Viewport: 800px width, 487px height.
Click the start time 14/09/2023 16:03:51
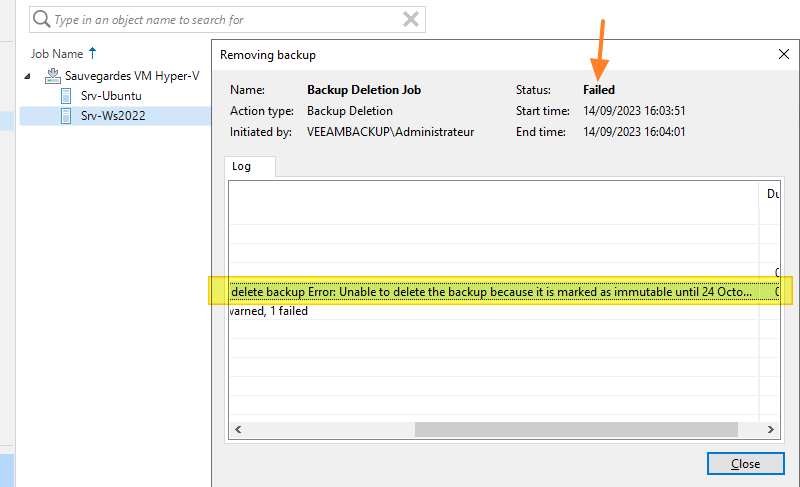click(x=634, y=111)
